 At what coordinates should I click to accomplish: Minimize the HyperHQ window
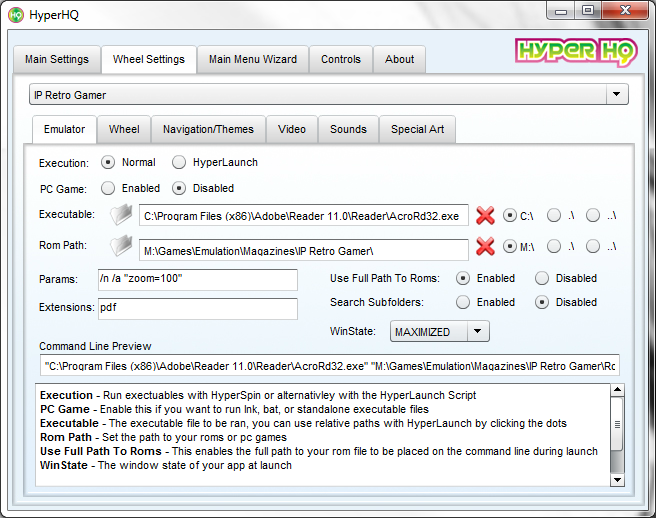[x=561, y=11]
